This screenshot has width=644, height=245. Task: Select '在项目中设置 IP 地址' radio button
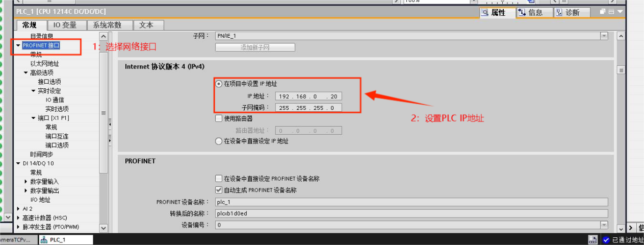pos(219,84)
